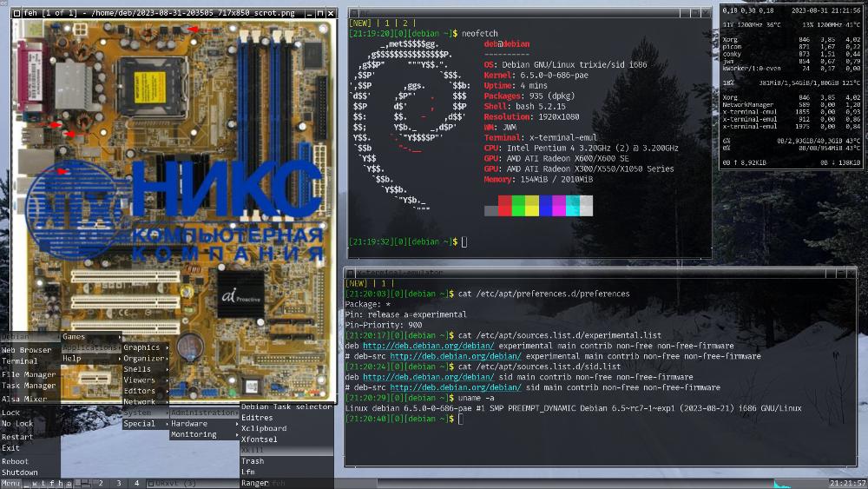
Task: Expand the Shells submenu
Action: tap(146, 369)
